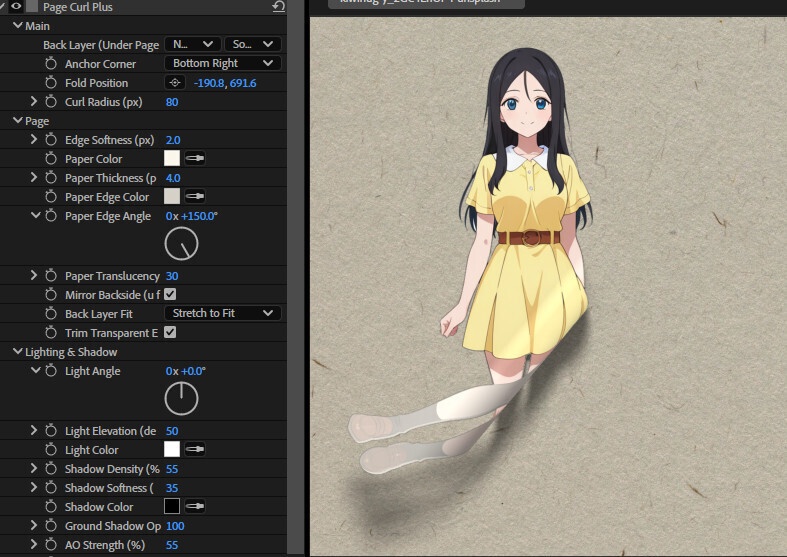Toggle Page Curl Plus effect visibility eye
787x557 pixels.
[x=16, y=6]
